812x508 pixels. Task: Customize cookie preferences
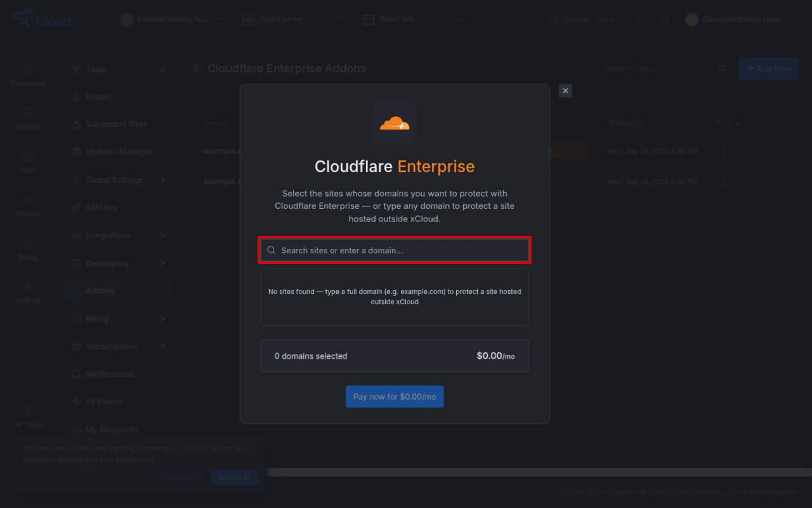click(180, 478)
